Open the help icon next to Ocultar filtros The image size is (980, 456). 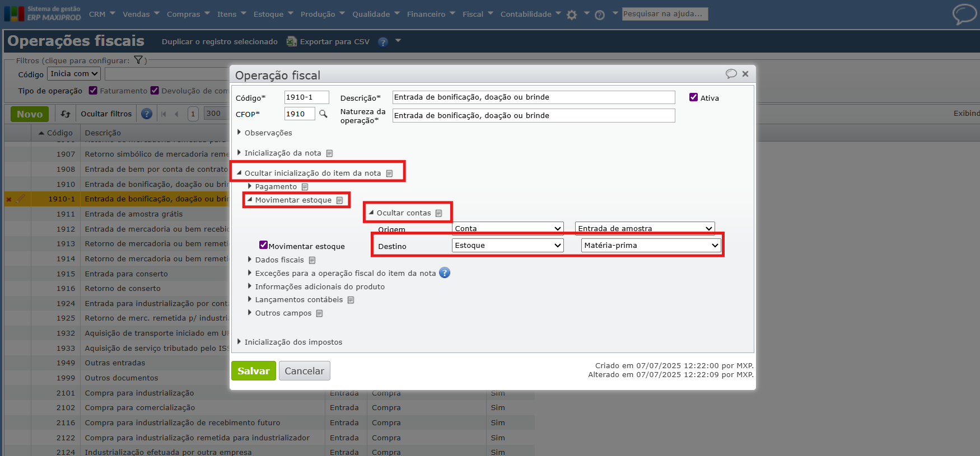click(x=147, y=114)
